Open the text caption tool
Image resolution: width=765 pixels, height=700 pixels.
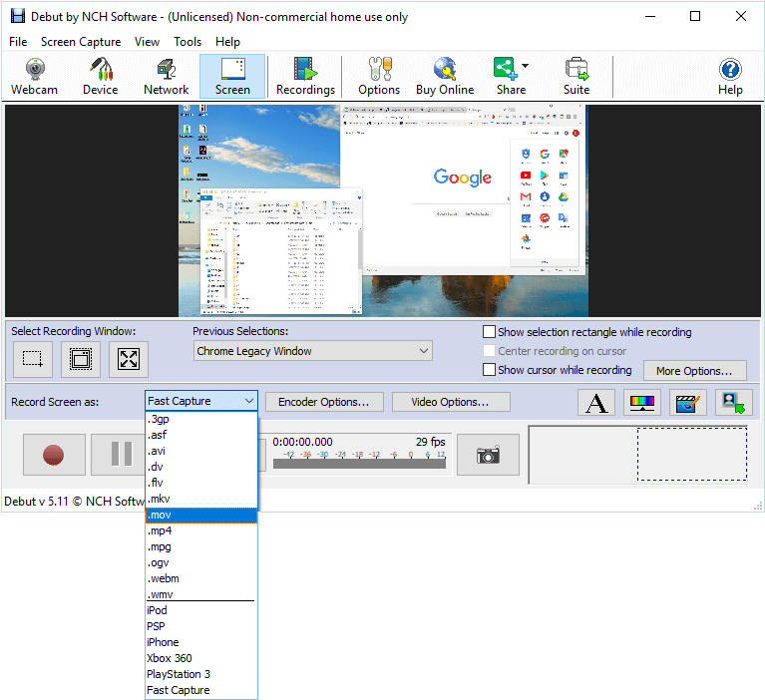596,403
